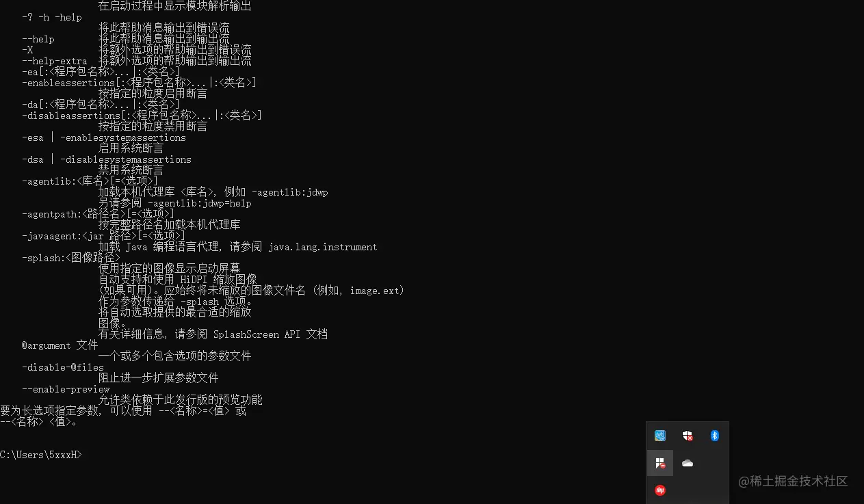Screen dimensions: 864x504
Task: Click the line "自动支持和使用 HiDPI 缩放图像"
Action: point(178,280)
